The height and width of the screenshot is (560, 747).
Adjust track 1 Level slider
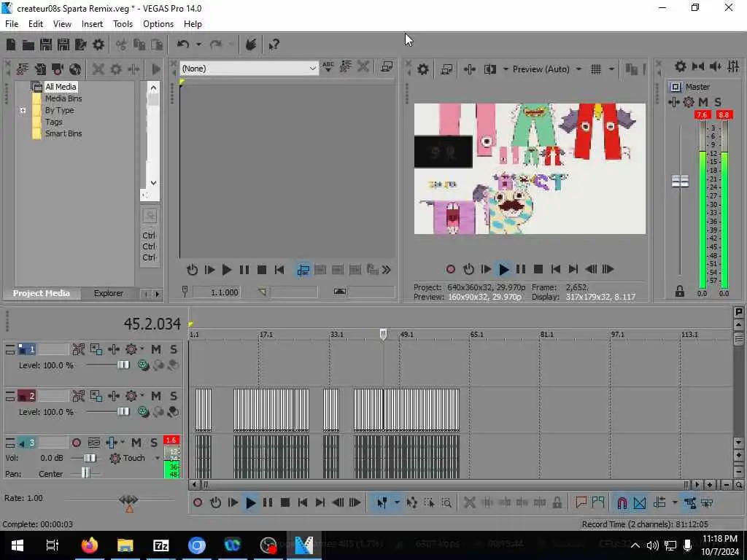click(123, 365)
